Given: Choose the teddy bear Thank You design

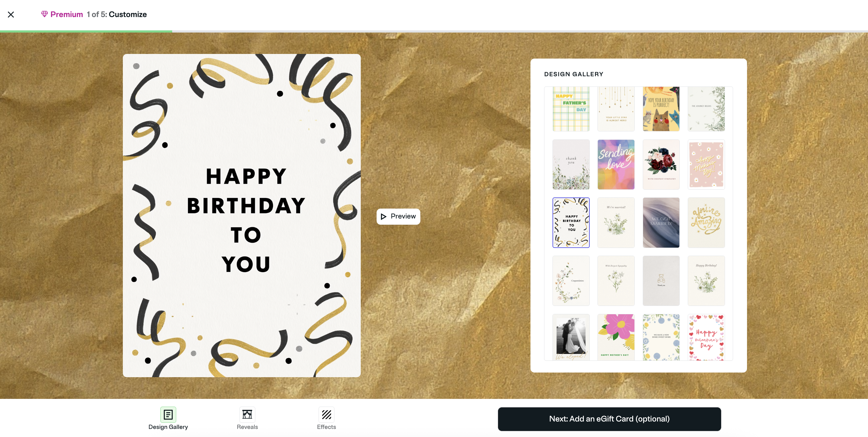Looking at the screenshot, I should tap(661, 281).
